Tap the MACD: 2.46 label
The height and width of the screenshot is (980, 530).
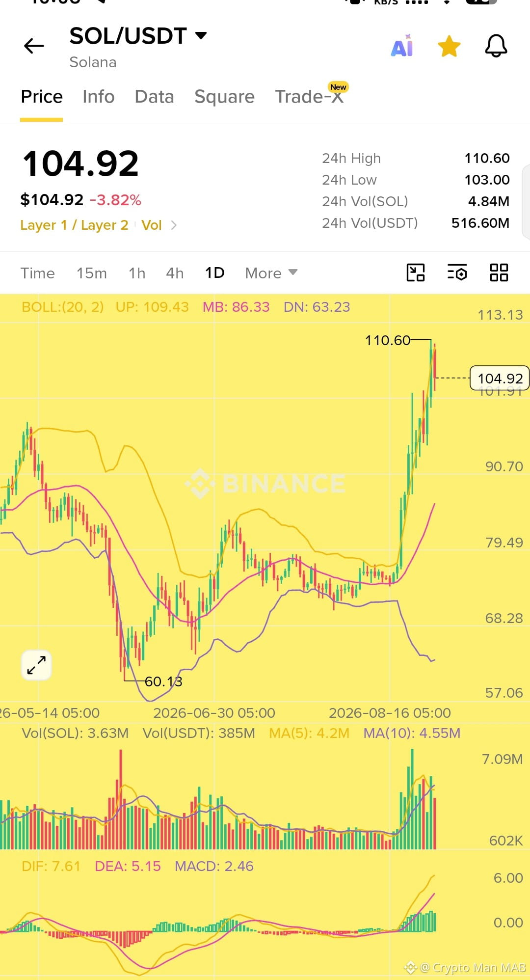(x=214, y=866)
